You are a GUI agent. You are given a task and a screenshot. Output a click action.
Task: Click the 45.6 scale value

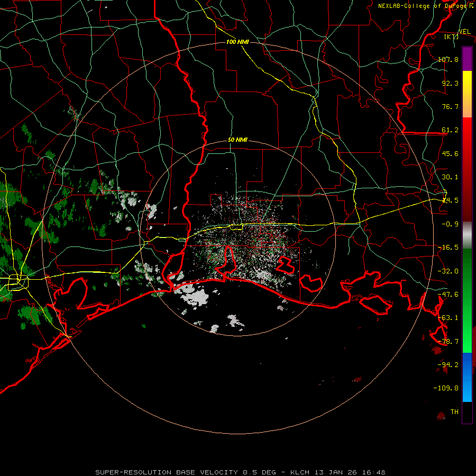450,153
